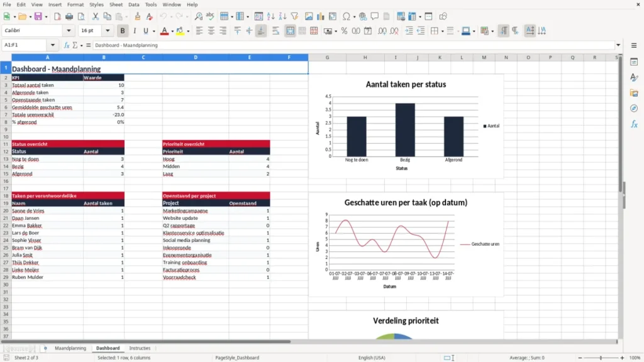Click the yellow Background Color swatch

tap(180, 31)
